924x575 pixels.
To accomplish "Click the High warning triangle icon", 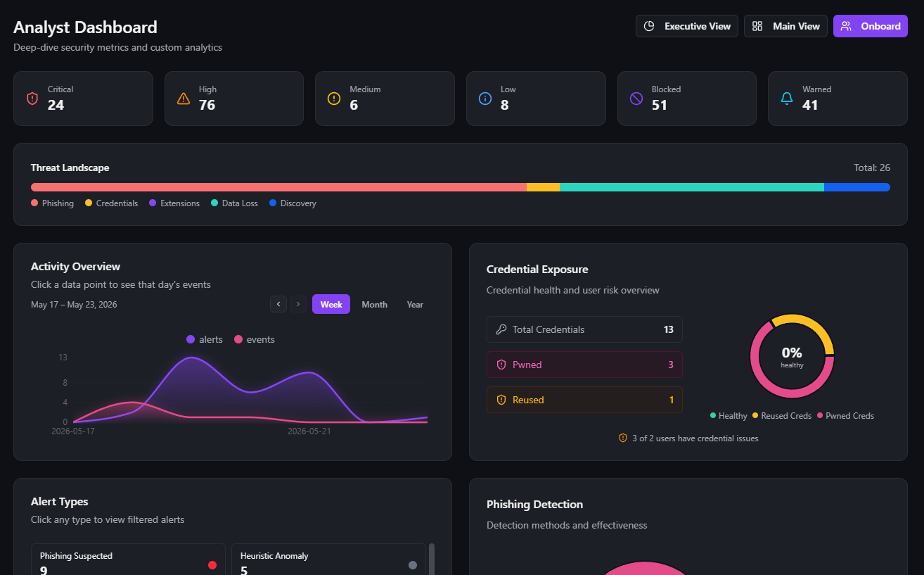I will point(184,99).
